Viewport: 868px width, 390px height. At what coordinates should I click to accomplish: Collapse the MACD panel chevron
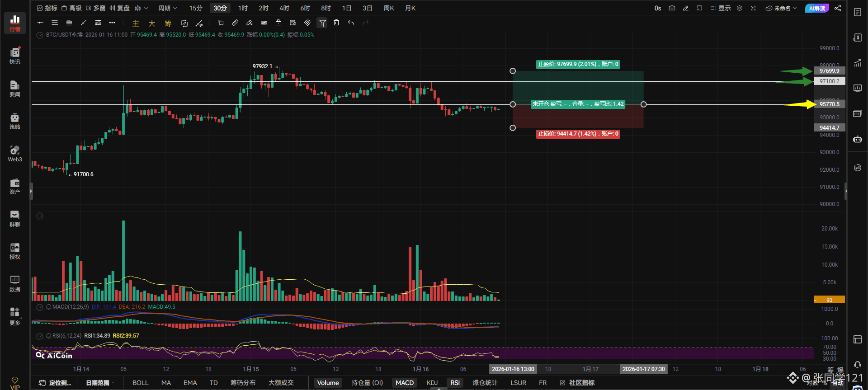pos(40,307)
